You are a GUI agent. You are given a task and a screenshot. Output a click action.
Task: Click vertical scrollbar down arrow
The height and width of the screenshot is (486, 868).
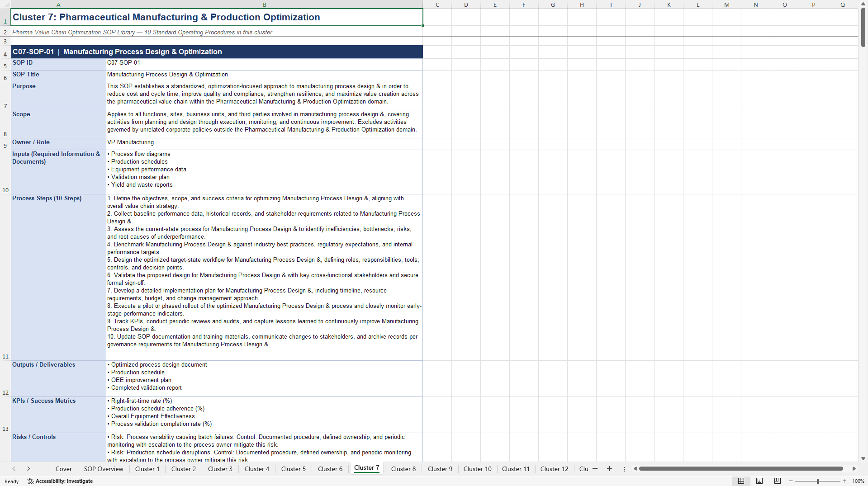click(x=863, y=458)
